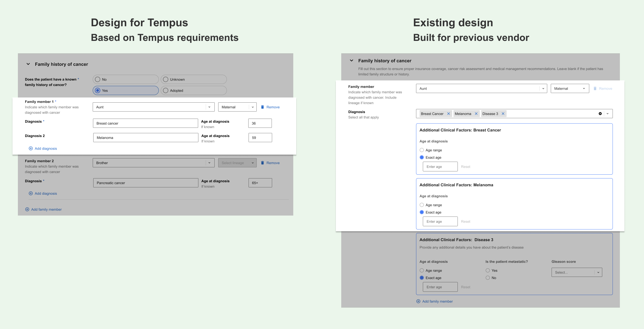Viewport: 644px width, 329px height.
Task: Expand the Diagnosis multi-select dropdown arrow
Action: pos(608,114)
